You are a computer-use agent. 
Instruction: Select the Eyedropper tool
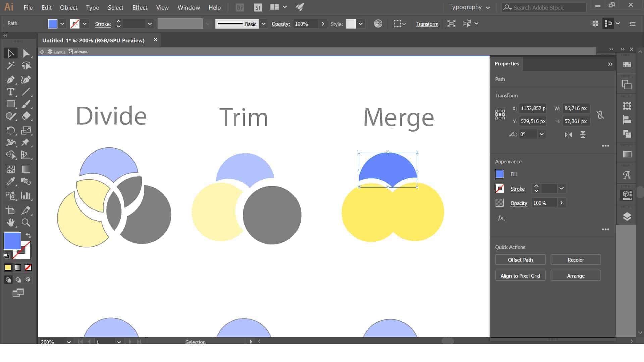click(x=10, y=182)
